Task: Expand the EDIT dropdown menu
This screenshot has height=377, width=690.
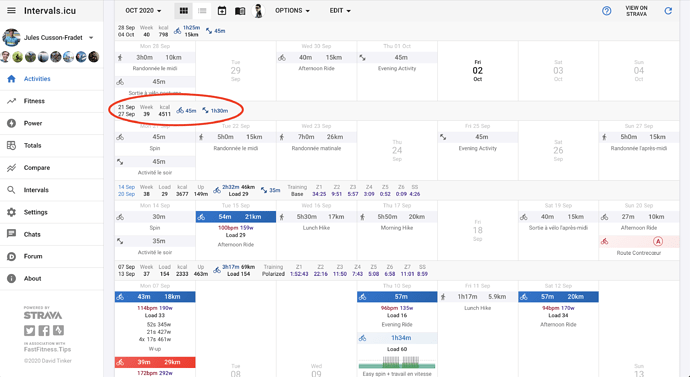Action: pos(340,11)
